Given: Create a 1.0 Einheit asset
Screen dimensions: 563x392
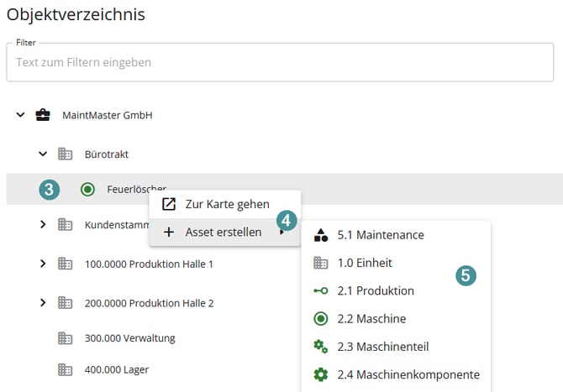Looking at the screenshot, I should (x=396, y=263).
